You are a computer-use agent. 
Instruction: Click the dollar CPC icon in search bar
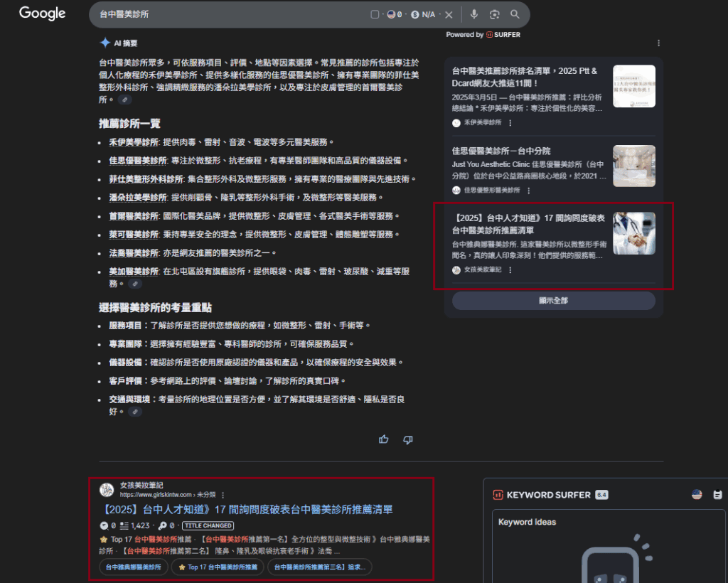(415, 15)
